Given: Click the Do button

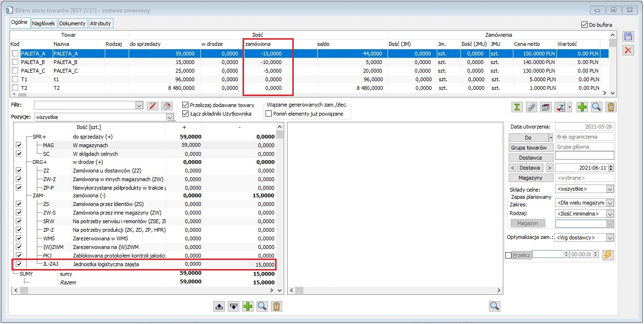Looking at the screenshot, I should [528, 138].
